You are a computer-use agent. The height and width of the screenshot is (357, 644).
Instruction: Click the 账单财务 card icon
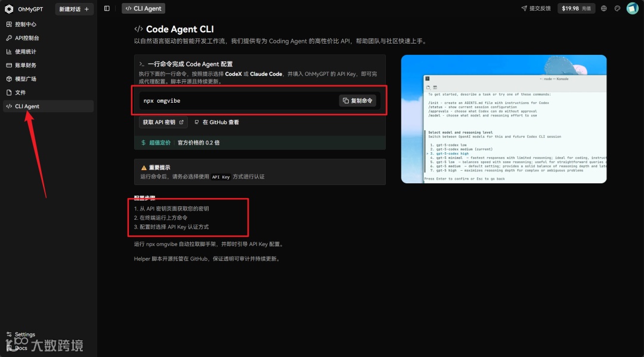click(9, 65)
